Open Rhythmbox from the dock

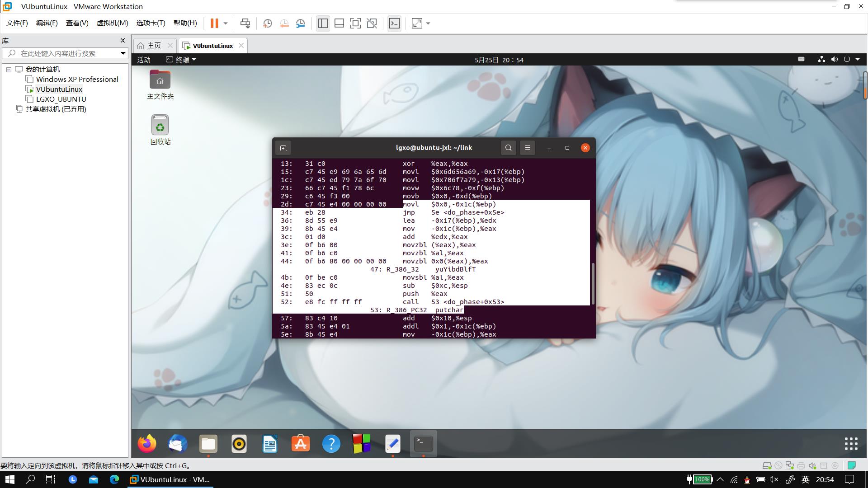pyautogui.click(x=239, y=444)
